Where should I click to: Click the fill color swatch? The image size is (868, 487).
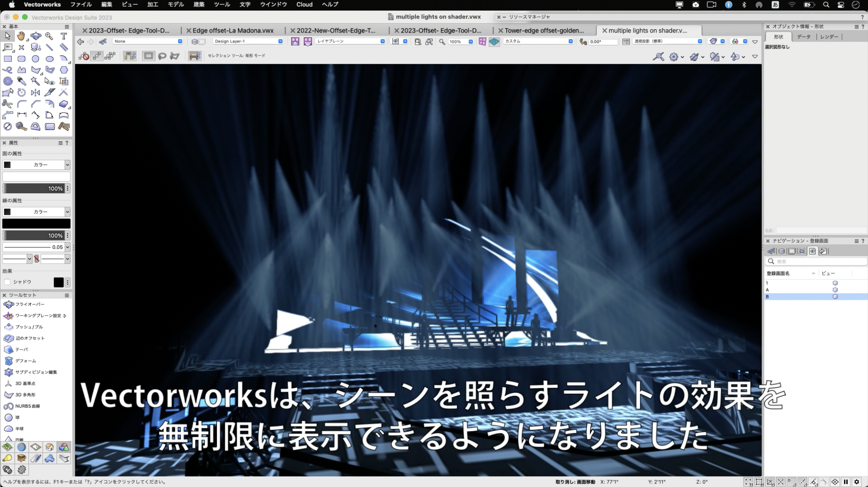pos(36,177)
